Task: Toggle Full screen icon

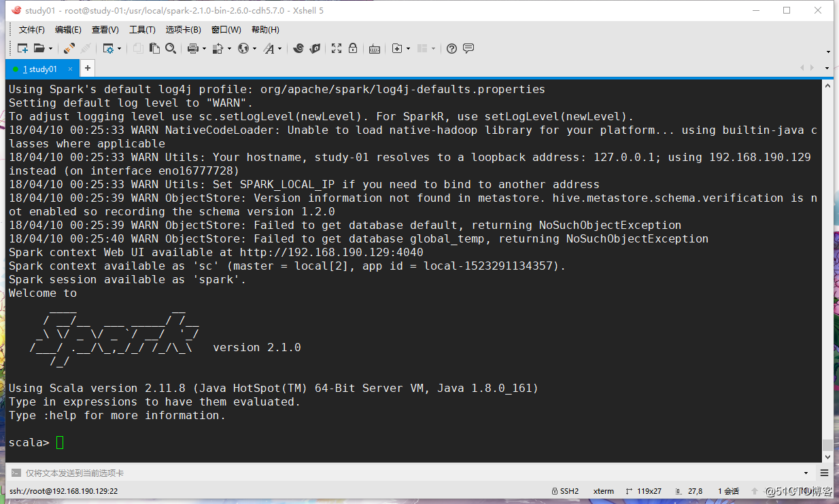Action: click(337, 48)
